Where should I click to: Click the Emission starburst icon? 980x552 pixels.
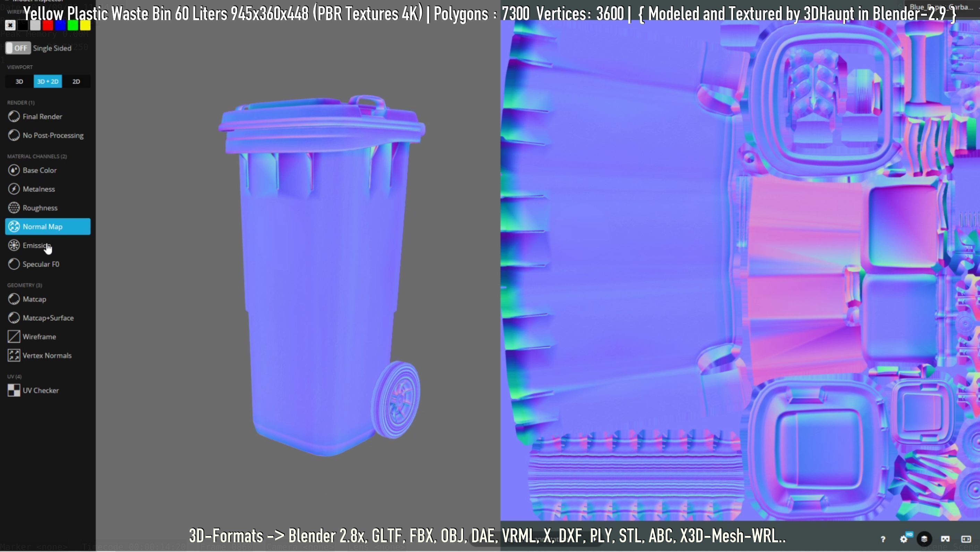click(x=14, y=245)
